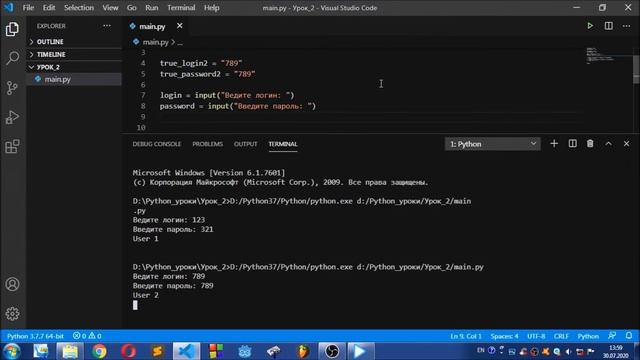The height and width of the screenshot is (360, 640).
Task: Open FL Studio from taskbar
Action: 302,351
